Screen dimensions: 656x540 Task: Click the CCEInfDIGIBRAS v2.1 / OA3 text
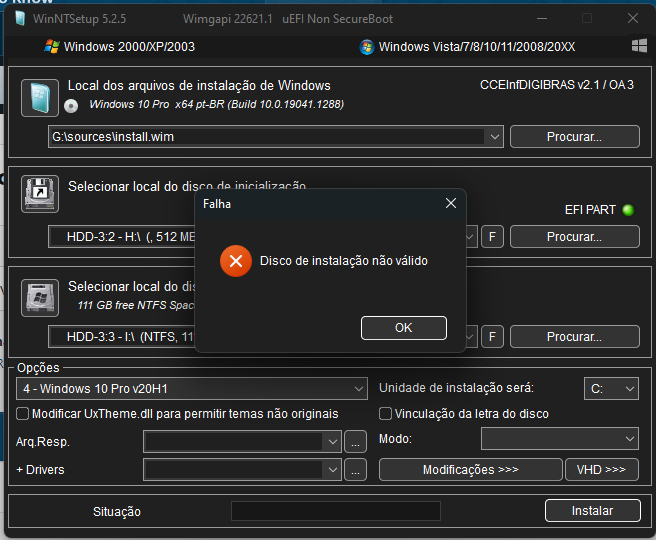pyautogui.click(x=556, y=85)
